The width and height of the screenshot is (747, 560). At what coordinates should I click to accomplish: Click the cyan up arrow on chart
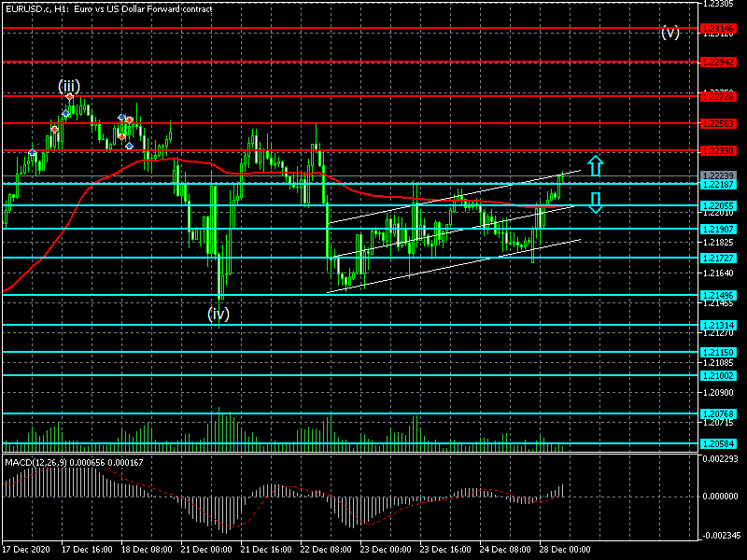[x=596, y=165]
